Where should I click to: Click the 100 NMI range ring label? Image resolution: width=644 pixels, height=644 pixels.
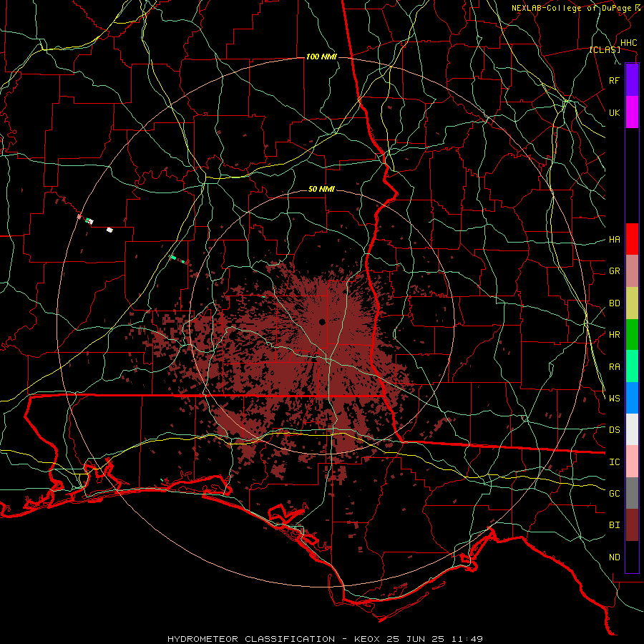(321, 57)
